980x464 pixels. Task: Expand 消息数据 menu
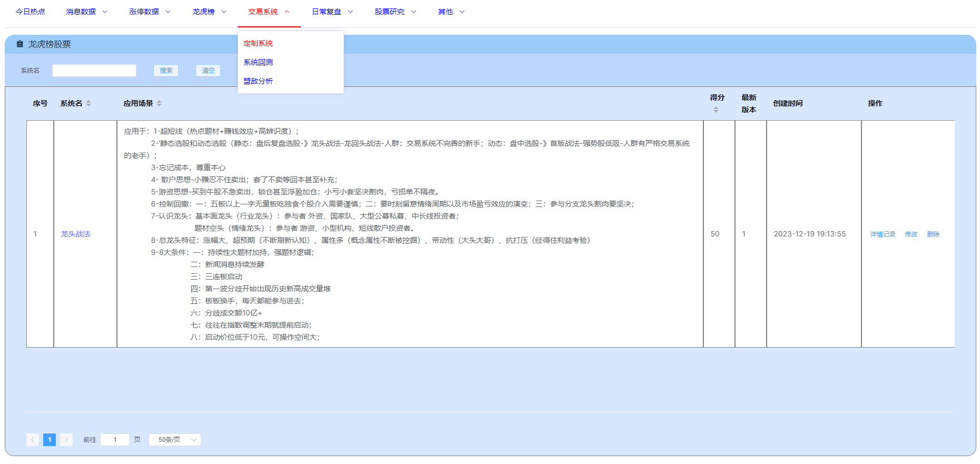[x=86, y=12]
